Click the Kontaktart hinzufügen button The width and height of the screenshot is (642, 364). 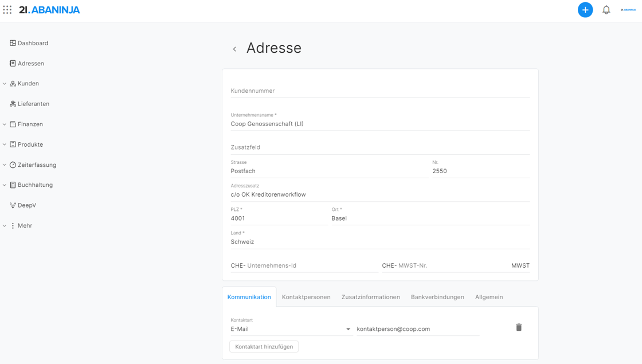click(264, 346)
